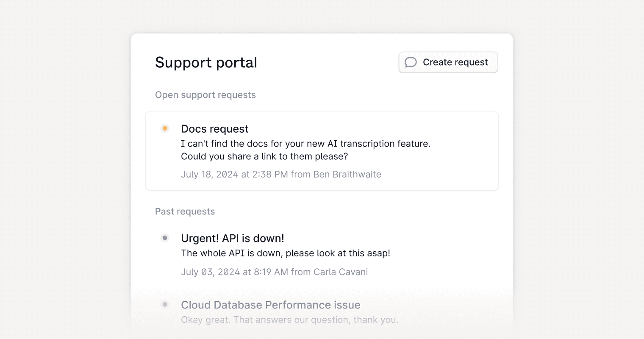644x339 pixels.
Task: Click the Support portal heading
Action: pos(206,62)
